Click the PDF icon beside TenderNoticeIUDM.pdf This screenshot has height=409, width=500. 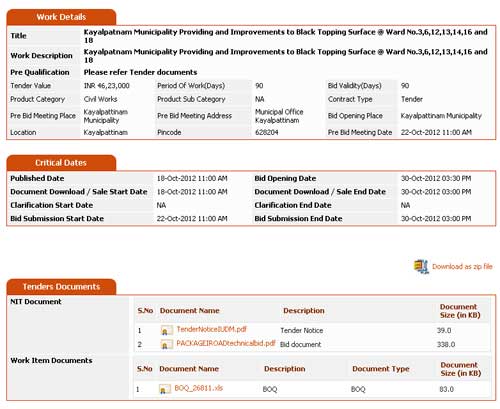pos(167,330)
